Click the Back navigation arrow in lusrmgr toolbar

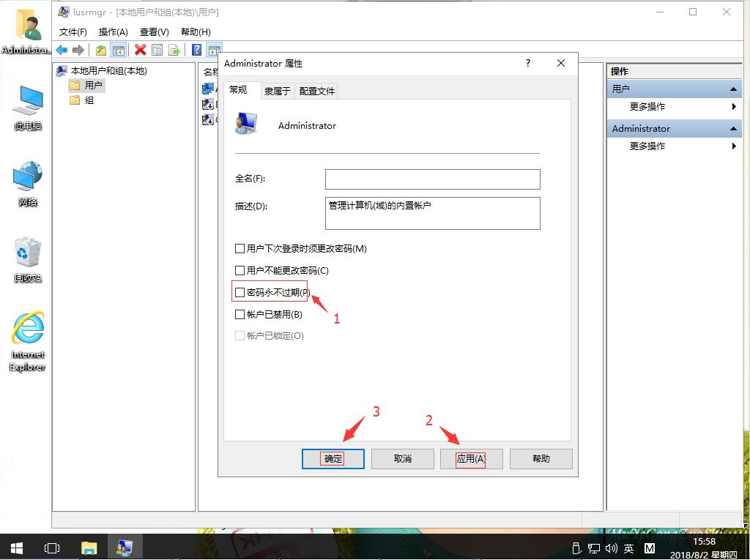pyautogui.click(x=62, y=50)
